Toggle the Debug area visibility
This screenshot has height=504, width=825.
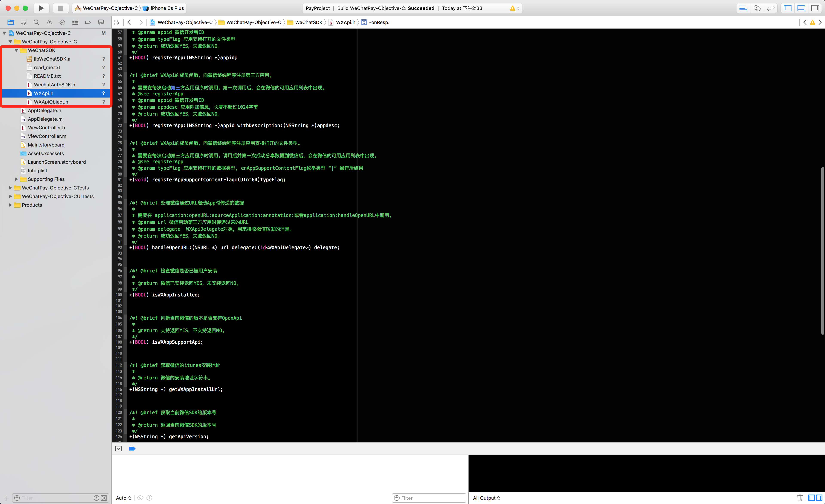click(801, 8)
